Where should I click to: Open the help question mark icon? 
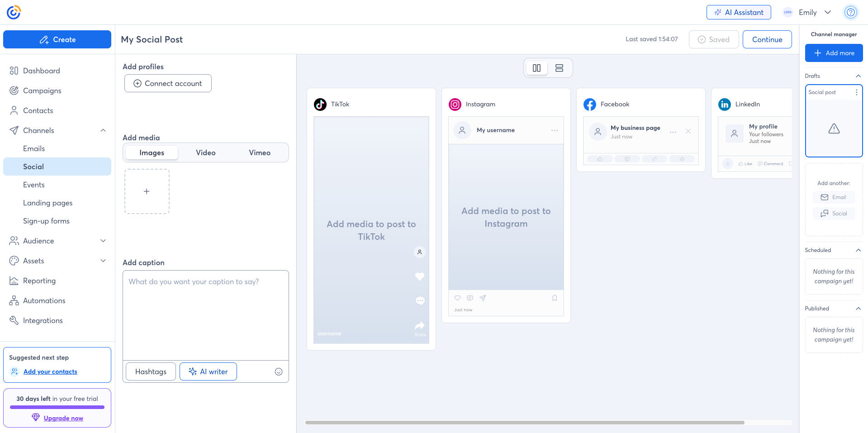click(850, 12)
